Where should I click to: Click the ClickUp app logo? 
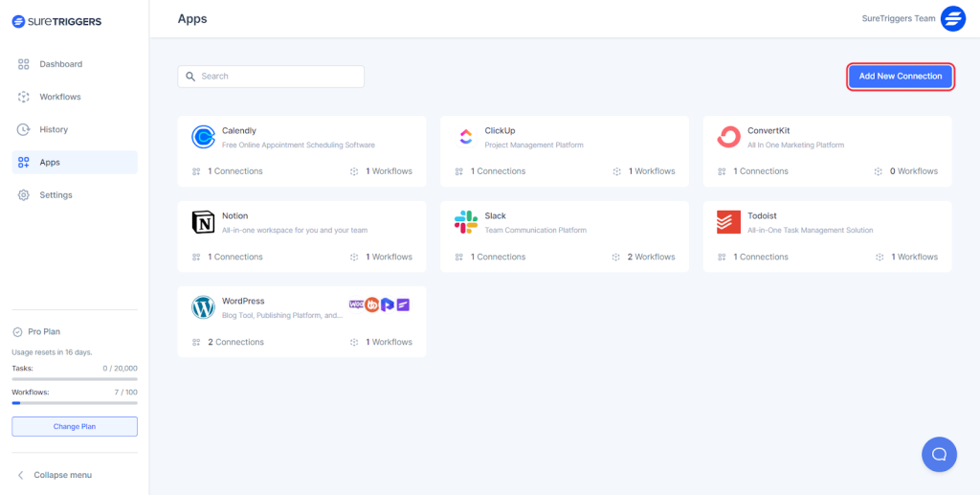tap(466, 138)
